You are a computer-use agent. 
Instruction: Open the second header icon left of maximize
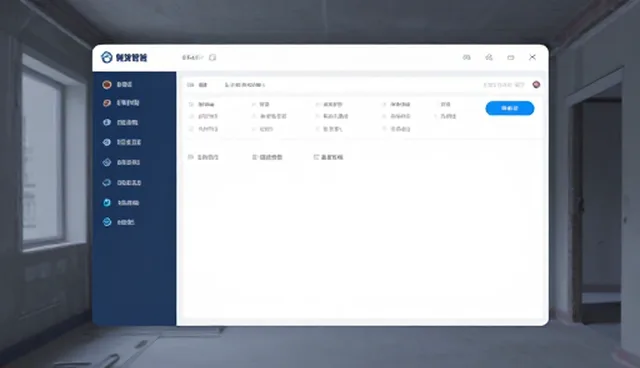click(489, 58)
